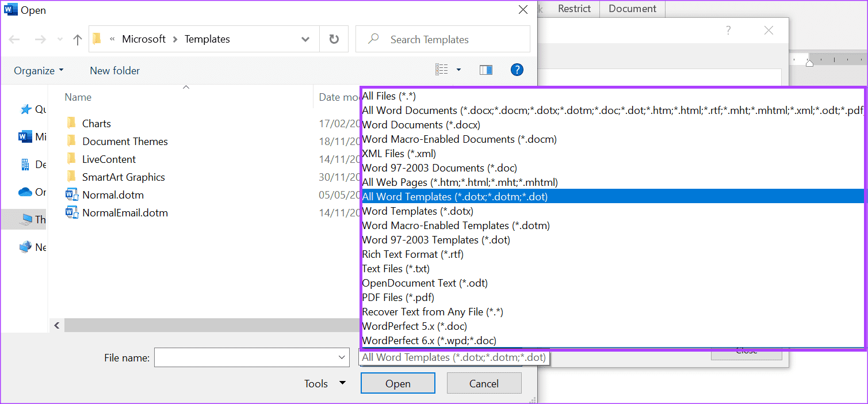Open the Help question mark icon

pyautogui.click(x=517, y=70)
